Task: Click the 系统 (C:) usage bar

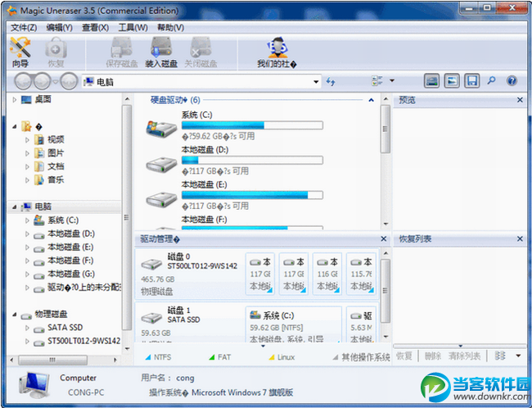Action: pyautogui.click(x=252, y=125)
